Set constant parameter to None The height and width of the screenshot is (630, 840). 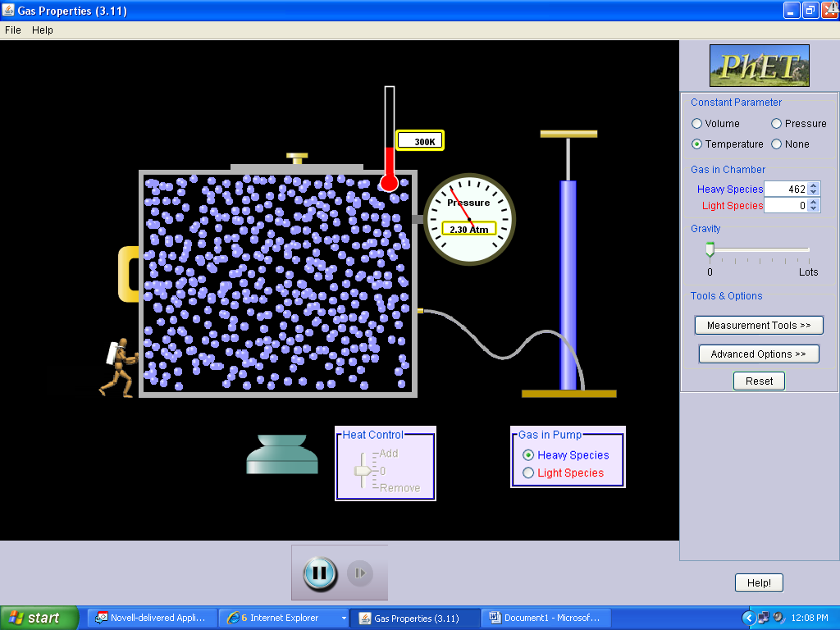776,144
